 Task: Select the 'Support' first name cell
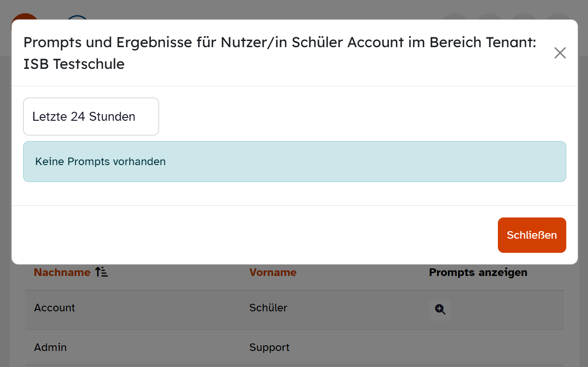tap(269, 347)
